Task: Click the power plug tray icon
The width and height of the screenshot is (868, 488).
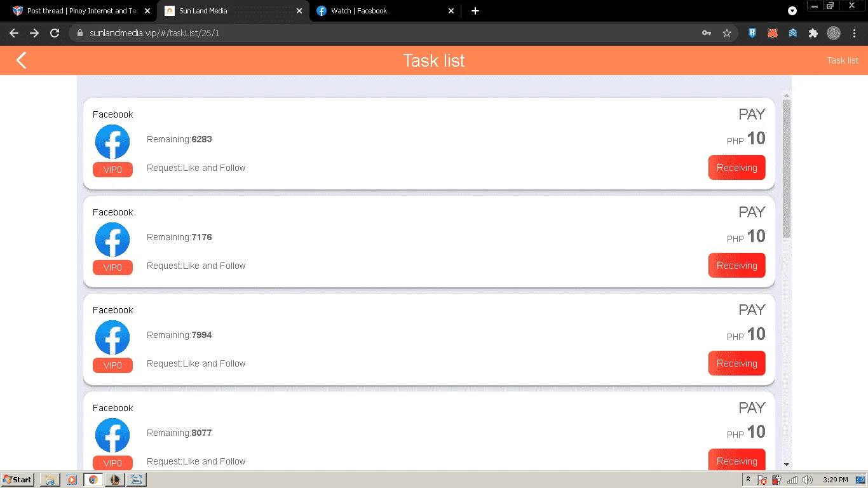Action: [776, 480]
